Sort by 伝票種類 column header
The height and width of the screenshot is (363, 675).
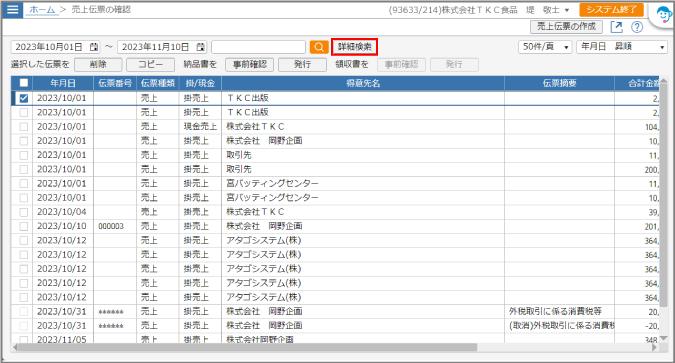[158, 83]
